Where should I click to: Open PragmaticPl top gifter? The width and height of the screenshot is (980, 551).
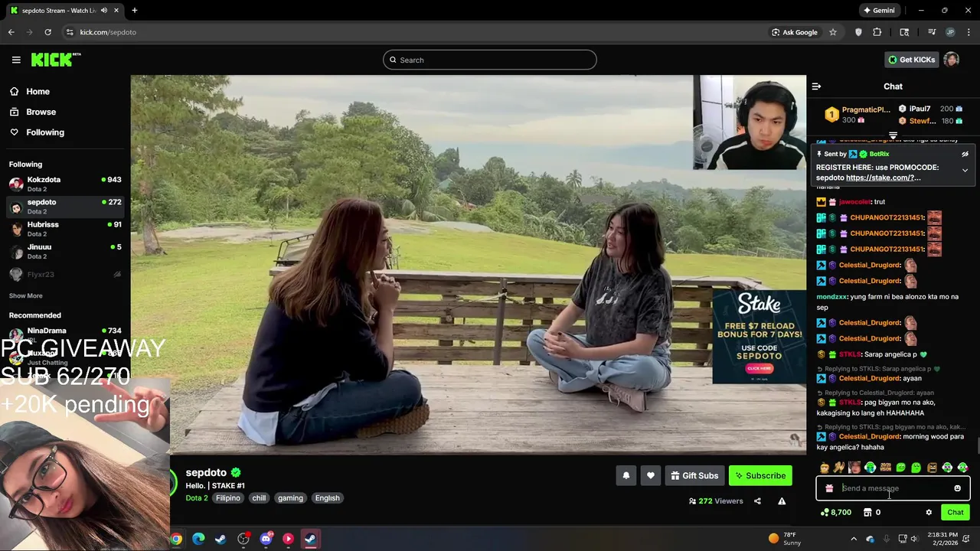[x=857, y=115]
